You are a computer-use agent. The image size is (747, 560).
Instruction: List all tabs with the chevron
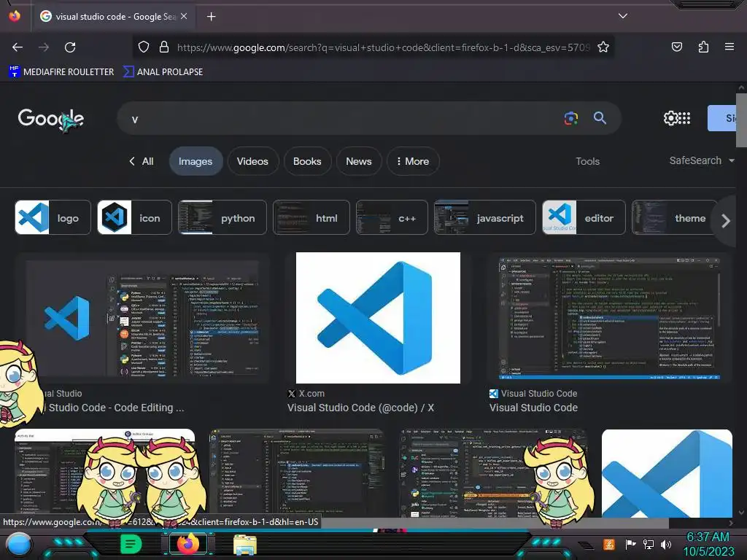coord(623,16)
